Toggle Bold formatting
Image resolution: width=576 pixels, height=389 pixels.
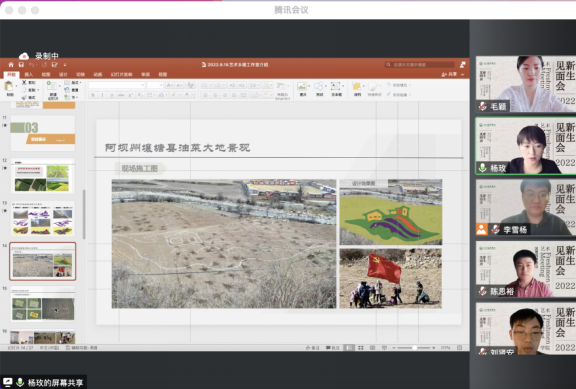click(93, 95)
